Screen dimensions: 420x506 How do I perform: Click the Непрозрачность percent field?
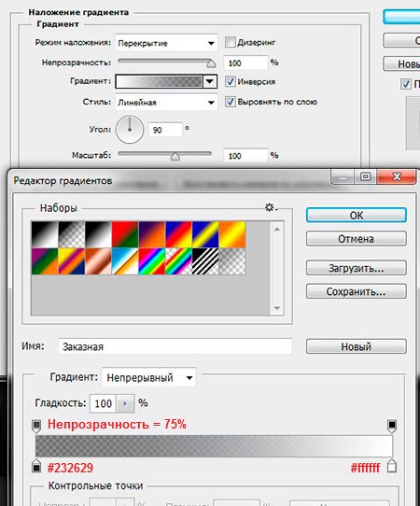pos(245,63)
